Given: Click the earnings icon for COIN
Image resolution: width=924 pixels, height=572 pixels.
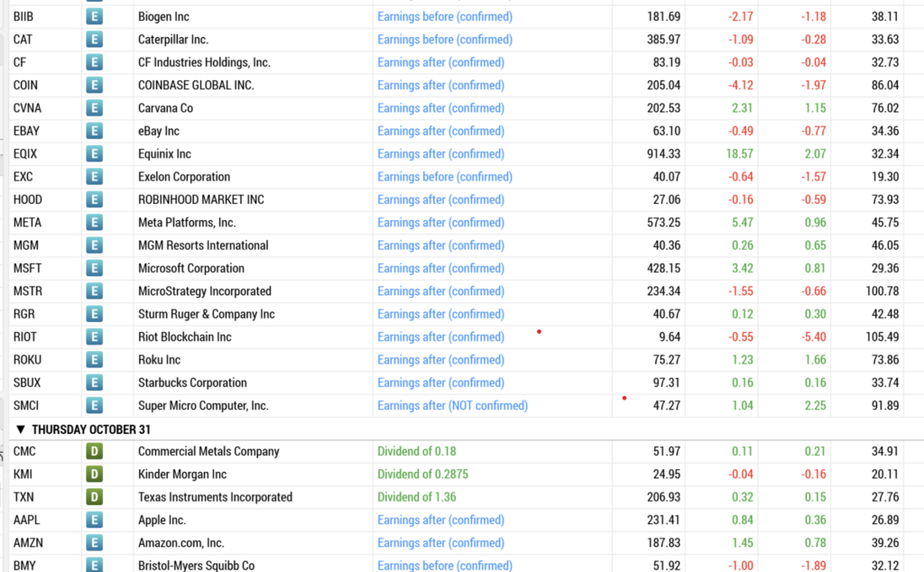Looking at the screenshot, I should (x=94, y=86).
